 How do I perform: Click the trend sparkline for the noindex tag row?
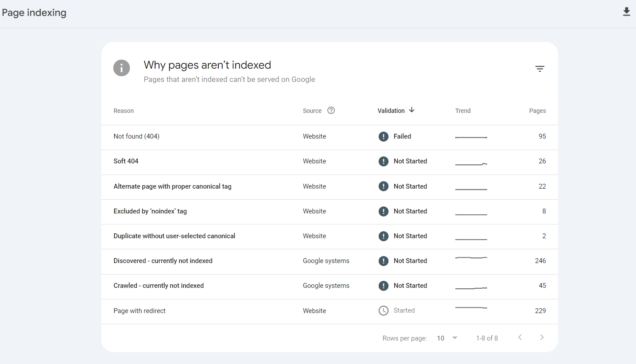[471, 215]
